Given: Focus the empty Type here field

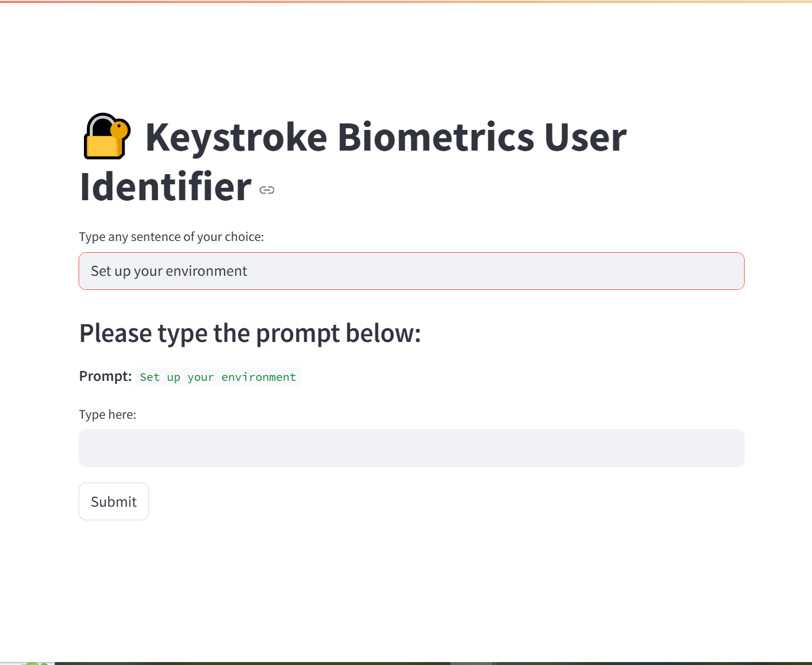Looking at the screenshot, I should [x=411, y=448].
